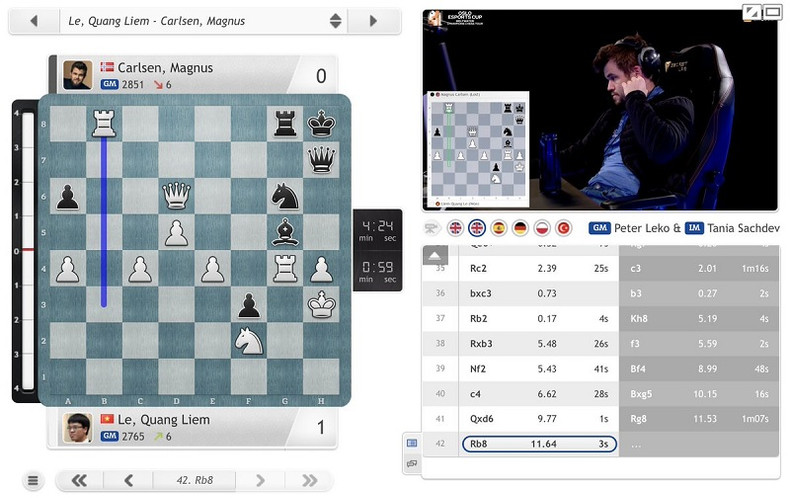
Task: Step forward one move
Action: (261, 481)
